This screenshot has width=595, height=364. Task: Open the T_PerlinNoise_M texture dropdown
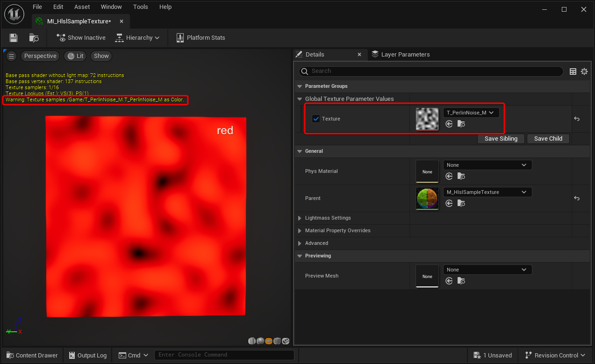coord(471,113)
